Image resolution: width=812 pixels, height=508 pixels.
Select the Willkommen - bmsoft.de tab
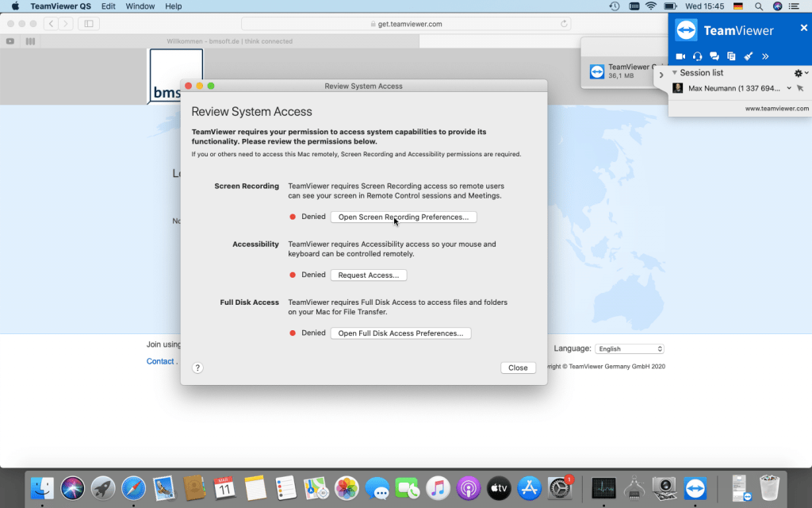point(229,41)
